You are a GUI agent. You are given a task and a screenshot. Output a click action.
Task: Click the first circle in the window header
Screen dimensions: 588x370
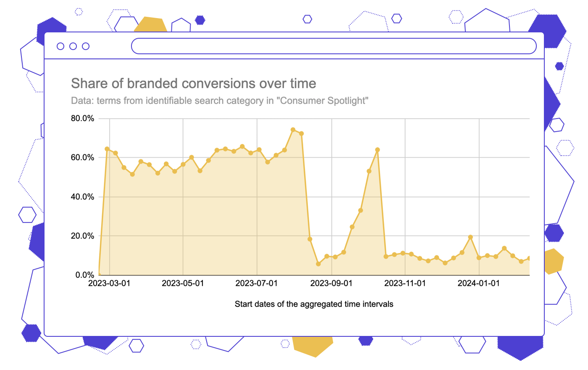[x=60, y=46]
